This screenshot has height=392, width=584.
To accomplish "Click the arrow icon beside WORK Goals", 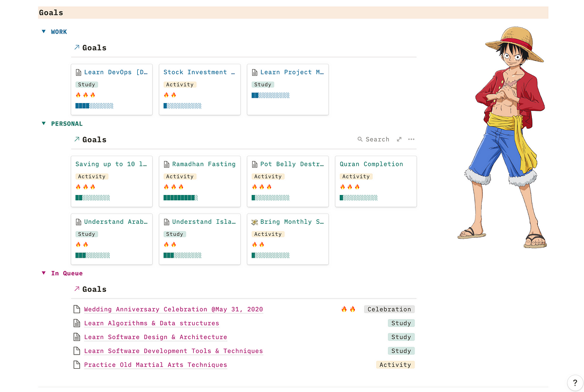I will (x=76, y=48).
